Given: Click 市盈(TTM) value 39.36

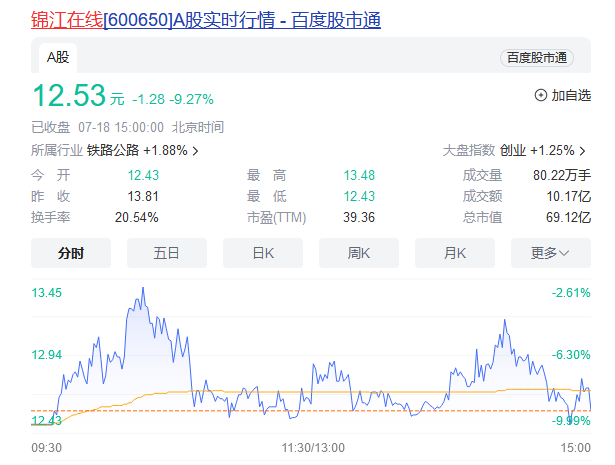Looking at the screenshot, I should point(359,217).
